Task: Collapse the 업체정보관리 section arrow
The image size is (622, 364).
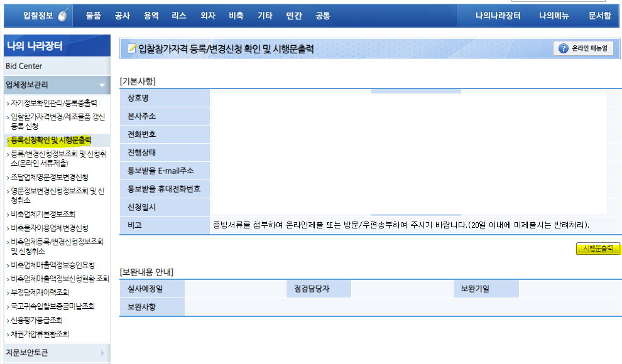Action: tap(102, 85)
